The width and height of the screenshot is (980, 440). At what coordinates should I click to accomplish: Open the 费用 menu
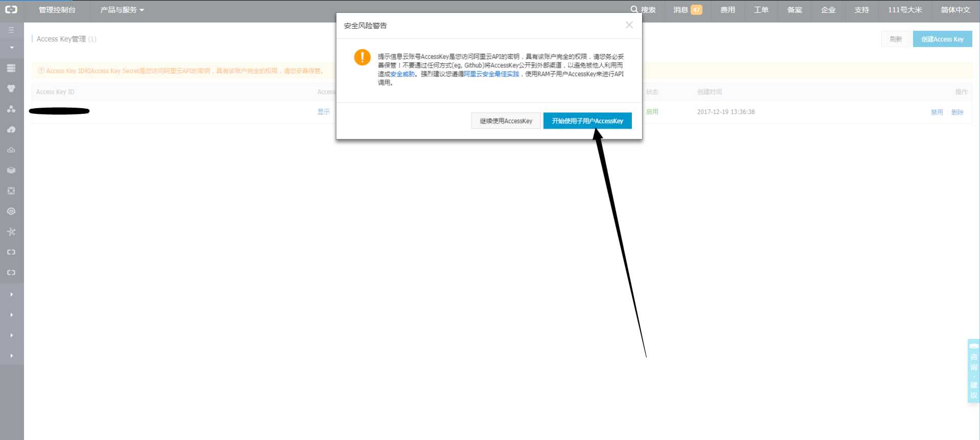point(727,10)
